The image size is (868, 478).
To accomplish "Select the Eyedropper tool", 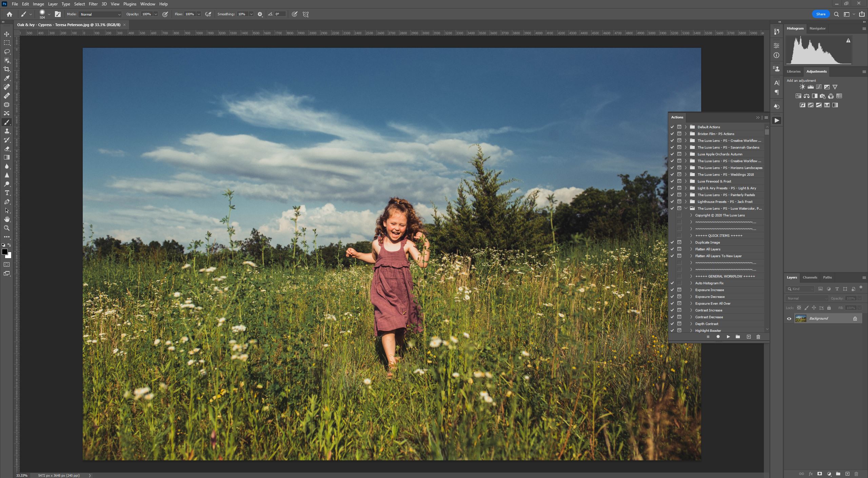I will point(7,78).
